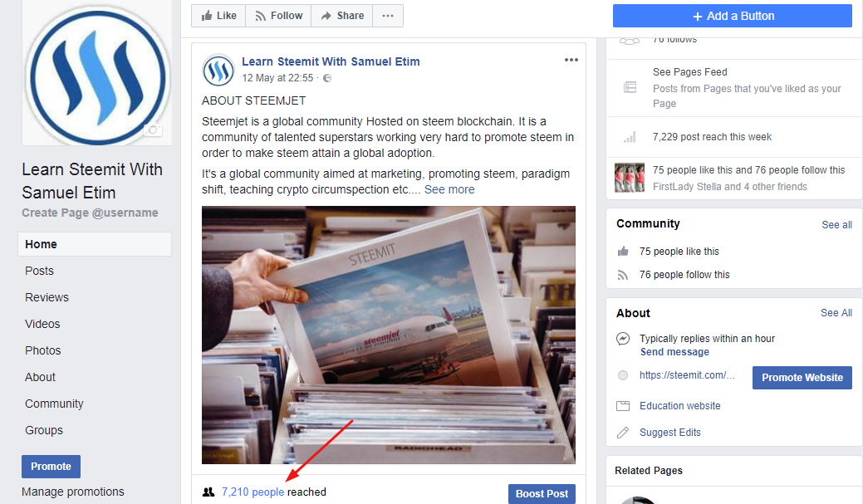Viewport: 863px width, 504px height.
Task: Click the messenger icon in About
Action: 622,339
